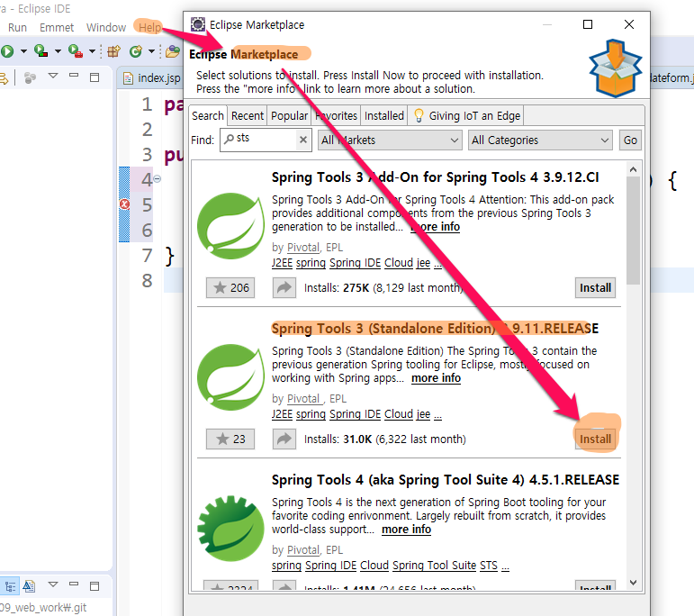Install Spring Tools 3 Standalone Edition
The height and width of the screenshot is (616, 694).
pos(595,439)
